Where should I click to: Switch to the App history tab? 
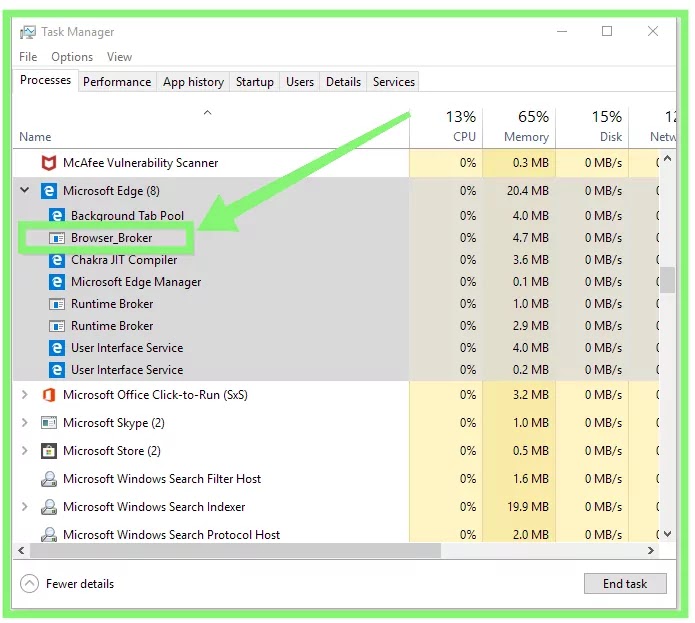click(x=193, y=82)
